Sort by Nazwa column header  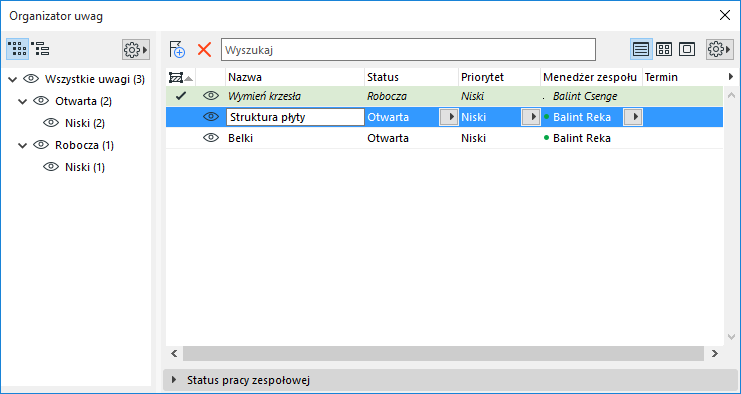point(295,77)
